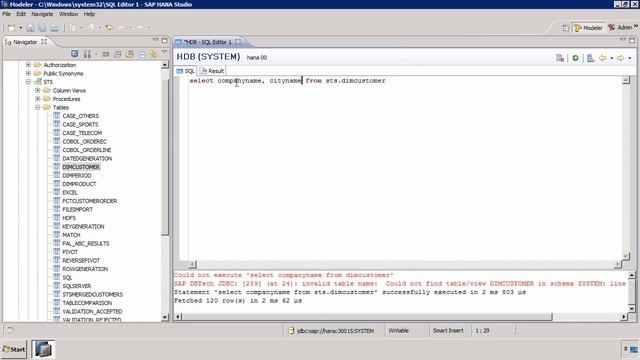640x360 pixels.
Task: Click the New wizard toolbar icon
Action: pos(11,28)
